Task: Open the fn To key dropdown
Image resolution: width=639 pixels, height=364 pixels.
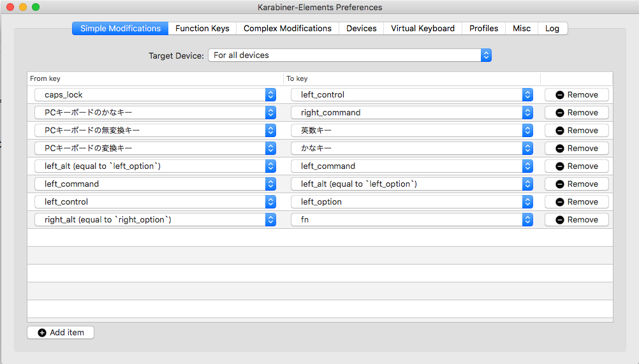Action: pyautogui.click(x=412, y=220)
